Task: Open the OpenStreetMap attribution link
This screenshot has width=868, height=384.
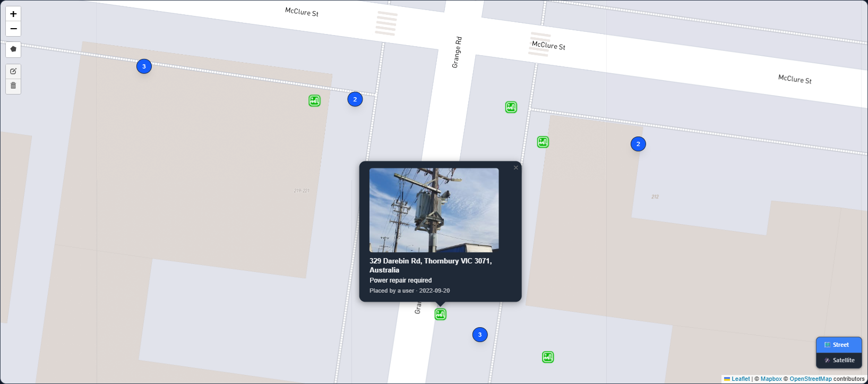Action: [x=811, y=379]
